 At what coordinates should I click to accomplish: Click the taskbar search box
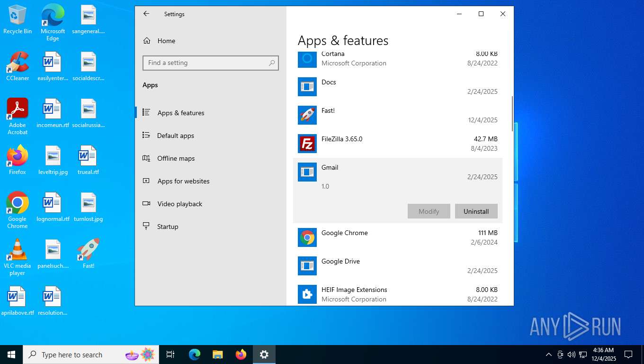91,355
